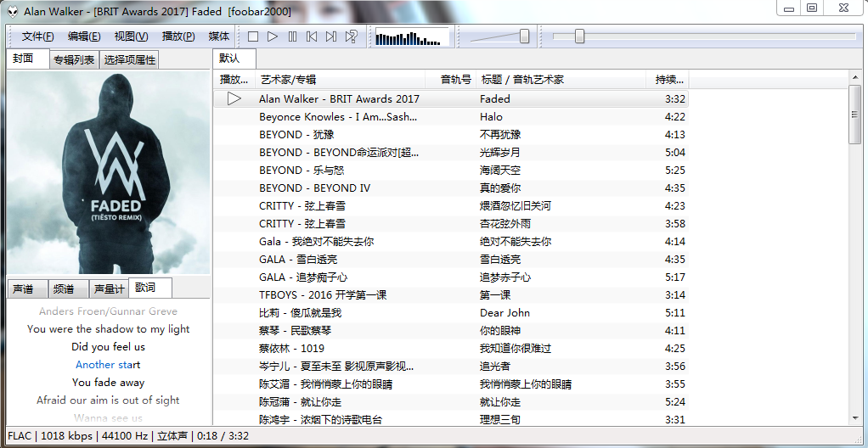
Task: Click the playlist scroll down arrow
Action: tap(855, 419)
